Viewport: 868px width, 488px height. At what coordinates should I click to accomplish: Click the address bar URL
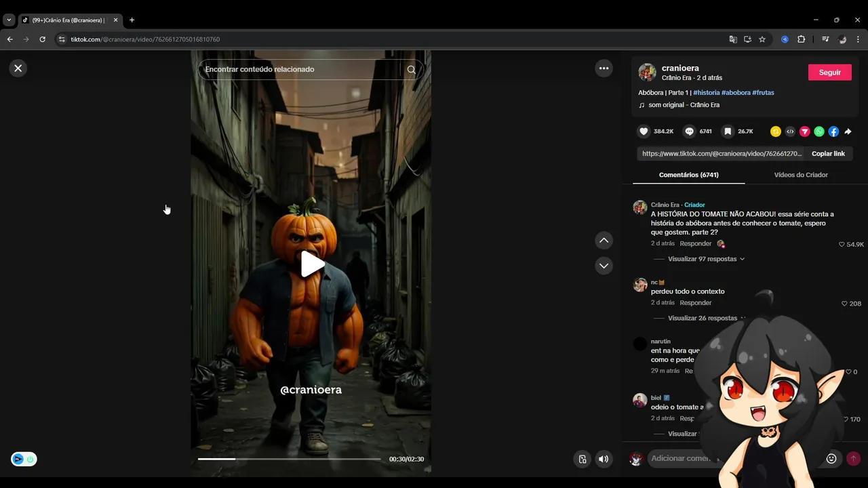[145, 39]
